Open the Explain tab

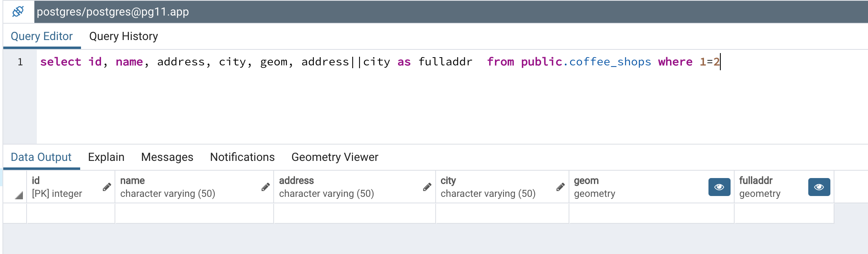(106, 157)
